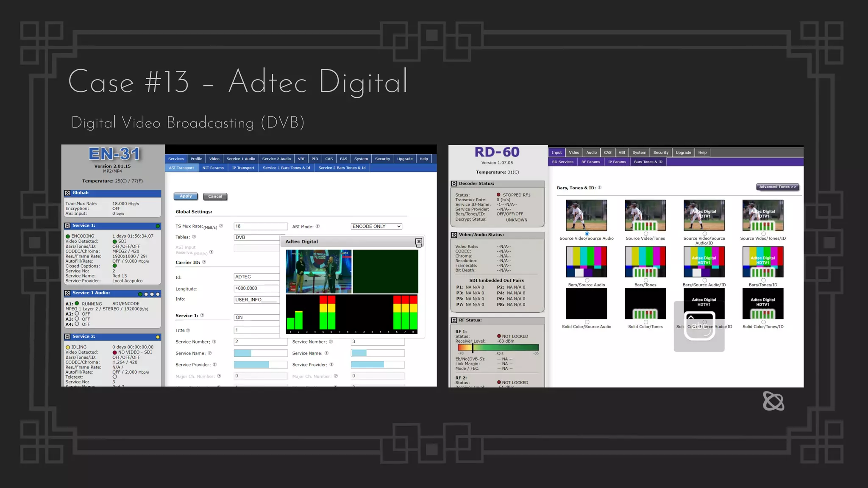Collapse the Global panel in EN-31
This screenshot has height=488, width=868.
(x=67, y=193)
